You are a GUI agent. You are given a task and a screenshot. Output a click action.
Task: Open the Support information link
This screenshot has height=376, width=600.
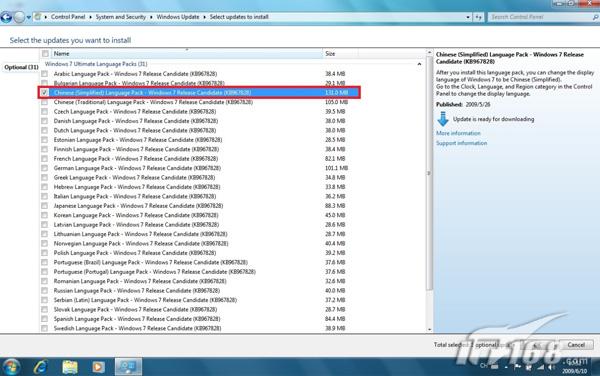(461, 143)
